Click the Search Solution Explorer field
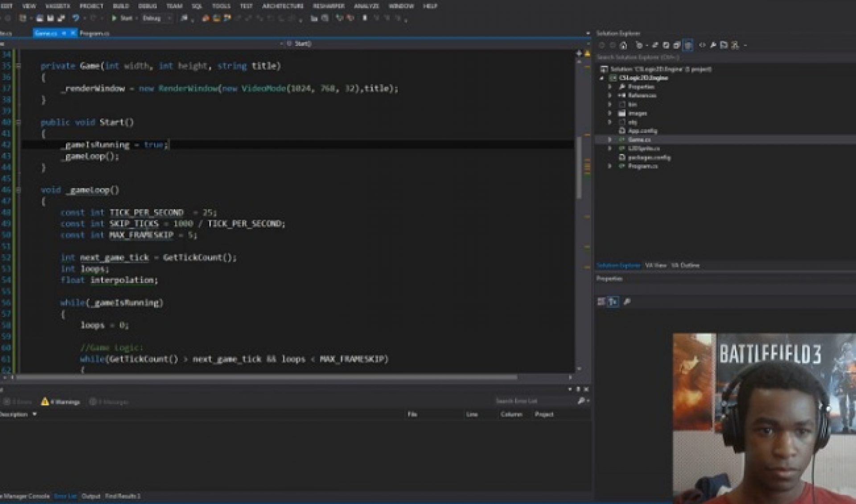Viewport: 856px width, 504px height. [x=725, y=57]
